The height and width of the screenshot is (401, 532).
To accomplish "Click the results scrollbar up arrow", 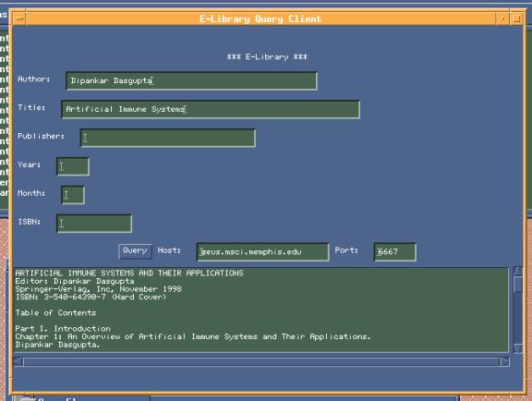I will (x=518, y=271).
